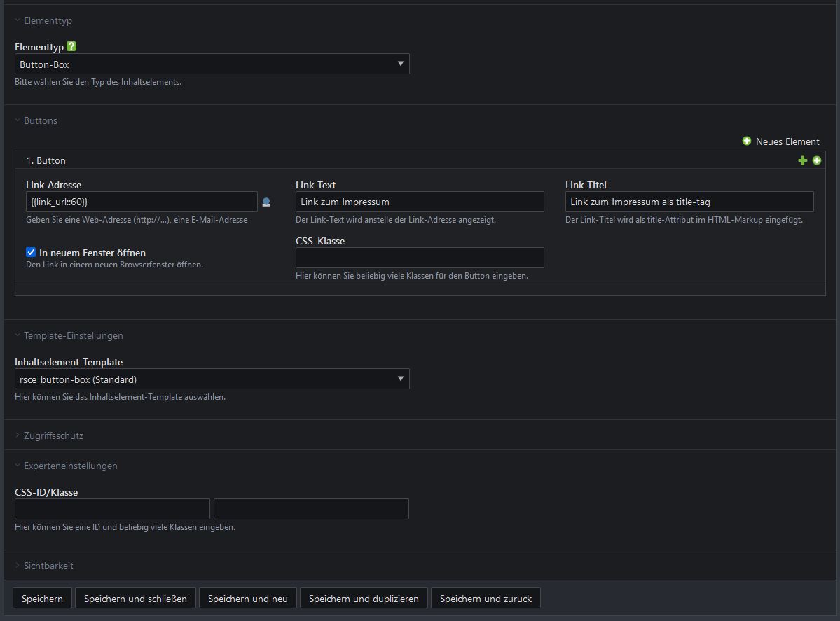The width and height of the screenshot is (840, 621).
Task: Click the Speichern button
Action: tap(42, 599)
